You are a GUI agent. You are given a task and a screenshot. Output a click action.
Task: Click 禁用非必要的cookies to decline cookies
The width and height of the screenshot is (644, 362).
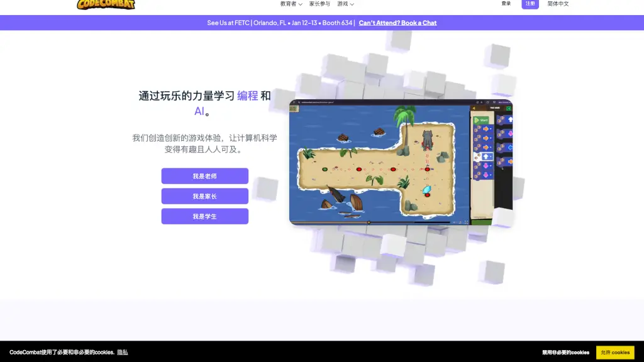click(565, 352)
